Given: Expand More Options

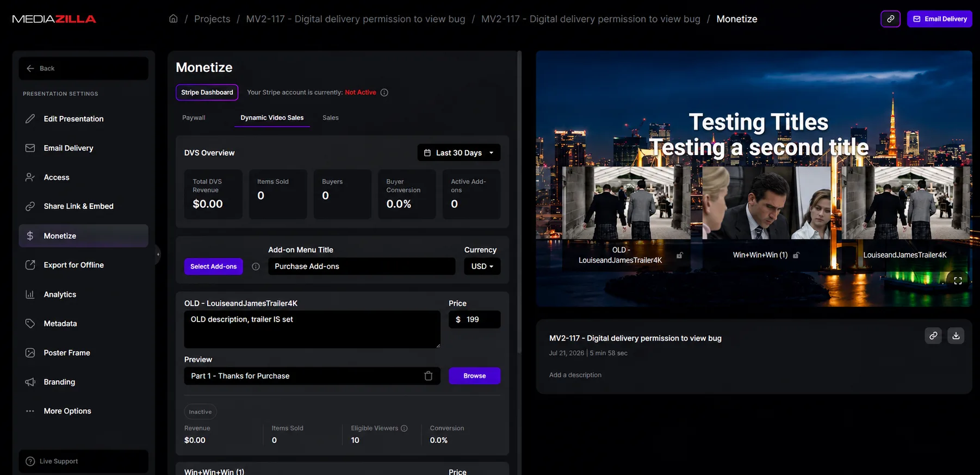Looking at the screenshot, I should [83, 411].
